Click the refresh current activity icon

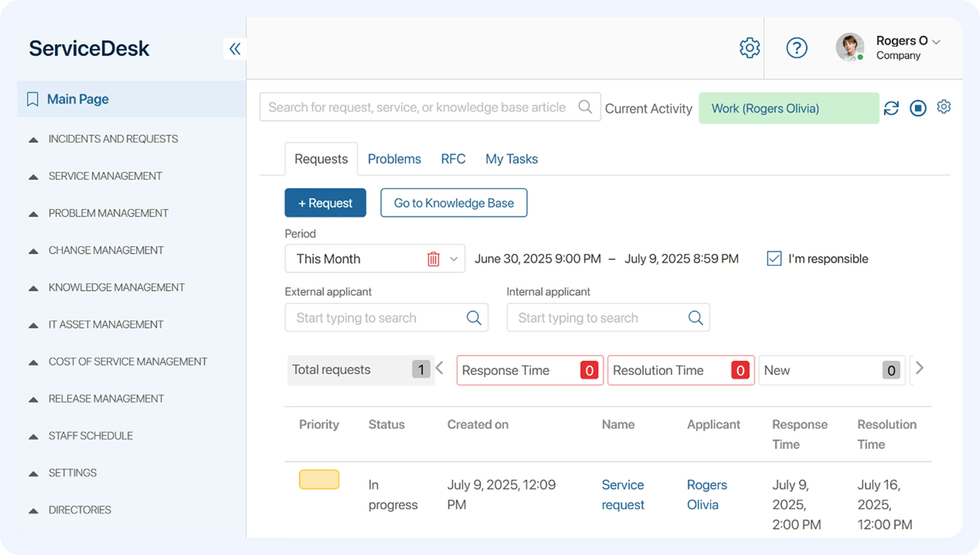[891, 108]
